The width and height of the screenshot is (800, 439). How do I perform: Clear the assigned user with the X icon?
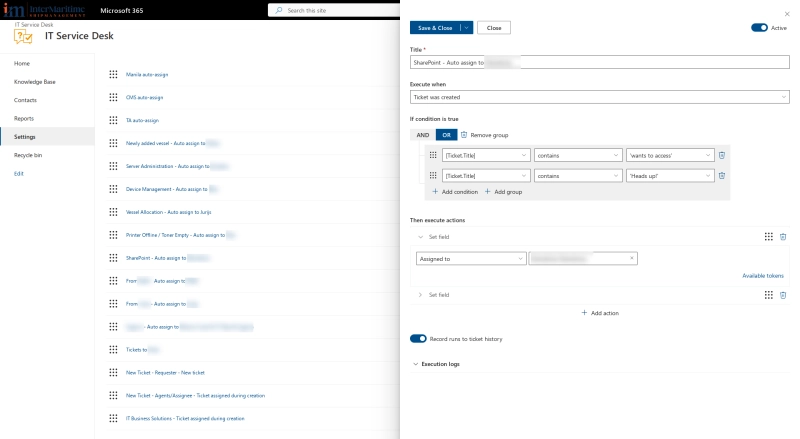click(x=632, y=258)
